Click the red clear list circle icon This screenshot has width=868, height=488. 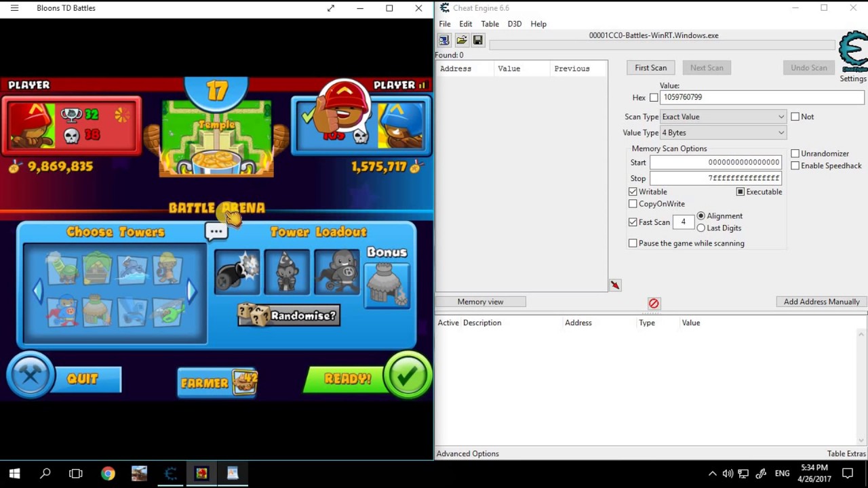pos(654,303)
